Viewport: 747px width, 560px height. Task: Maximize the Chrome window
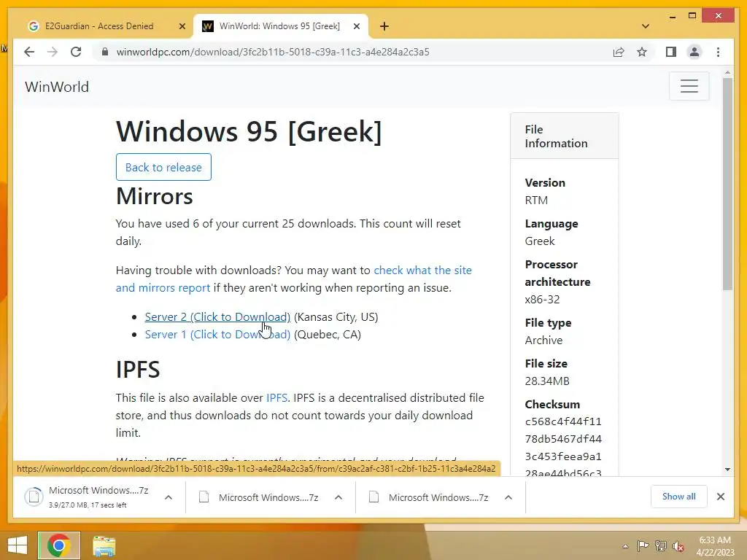click(x=692, y=16)
